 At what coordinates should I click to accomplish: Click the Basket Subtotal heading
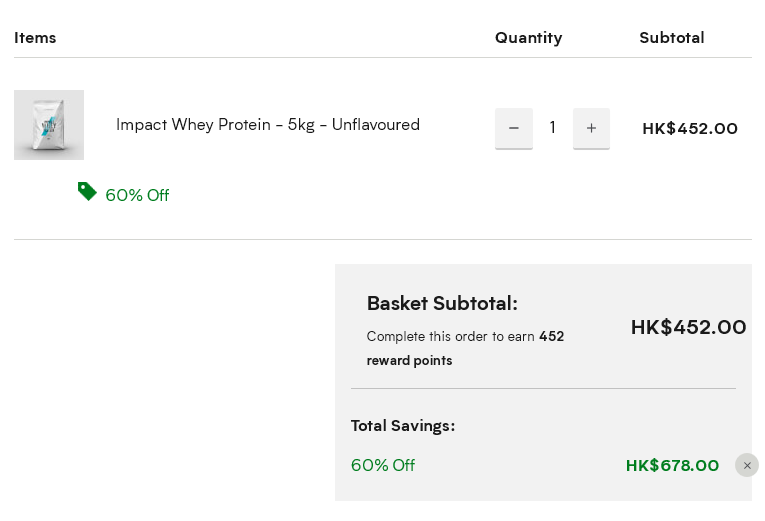click(442, 303)
